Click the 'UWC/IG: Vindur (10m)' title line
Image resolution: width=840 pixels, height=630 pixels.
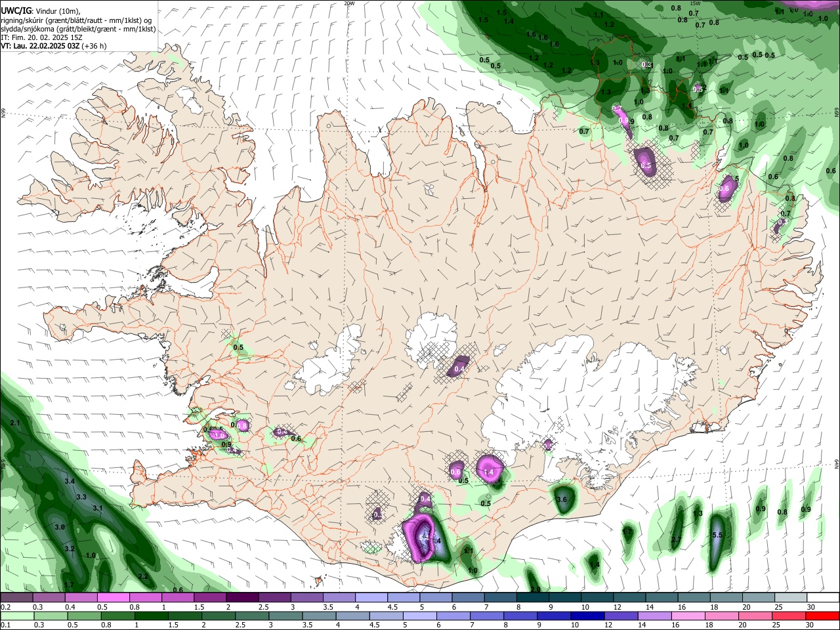coord(41,11)
